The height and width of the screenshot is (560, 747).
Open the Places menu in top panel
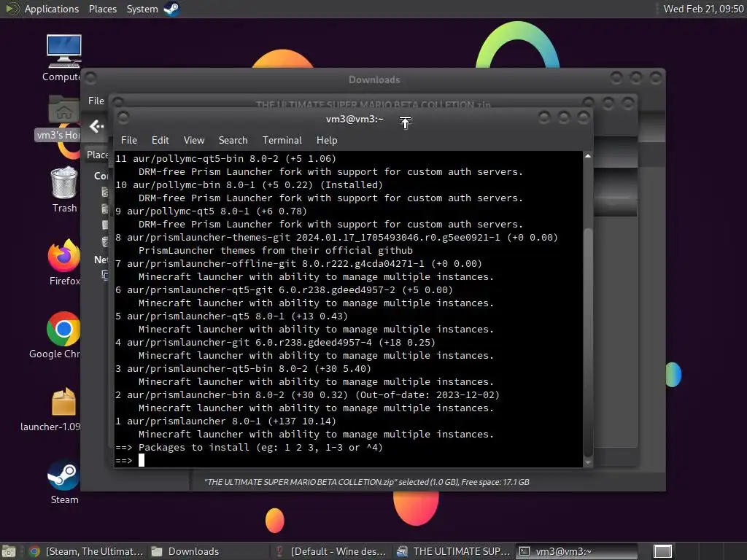[102, 9]
